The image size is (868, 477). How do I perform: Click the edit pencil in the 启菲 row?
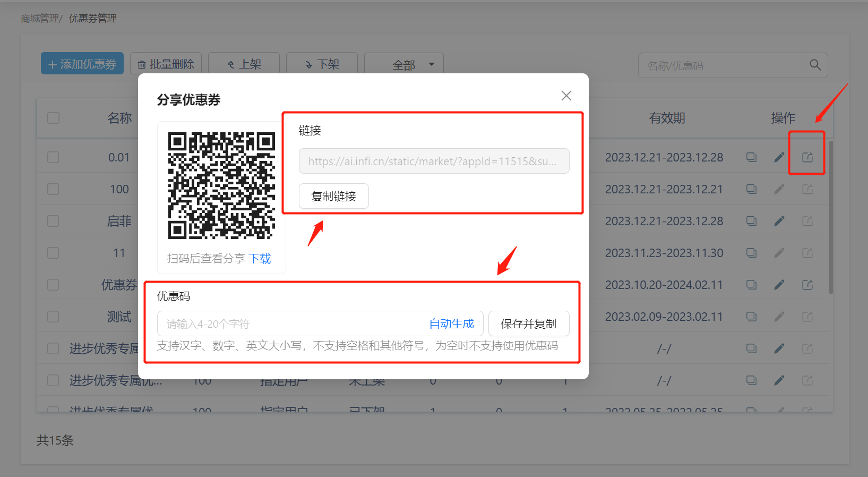779,221
